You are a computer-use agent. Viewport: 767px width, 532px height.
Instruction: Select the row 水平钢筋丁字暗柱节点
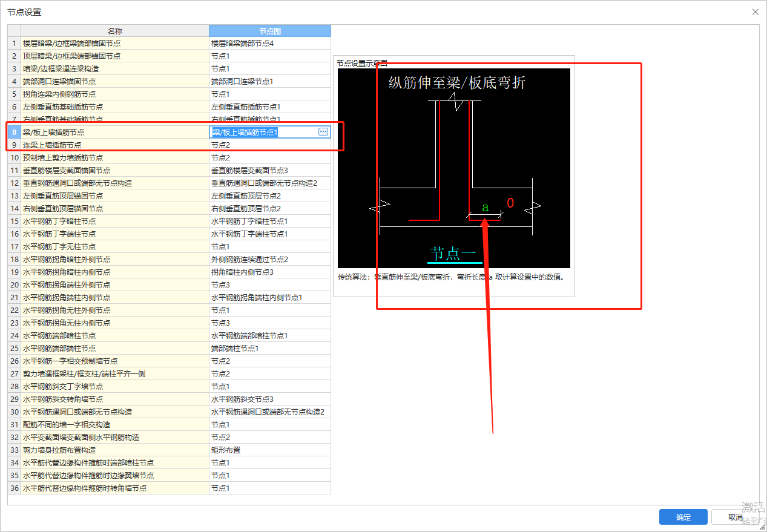[170, 221]
